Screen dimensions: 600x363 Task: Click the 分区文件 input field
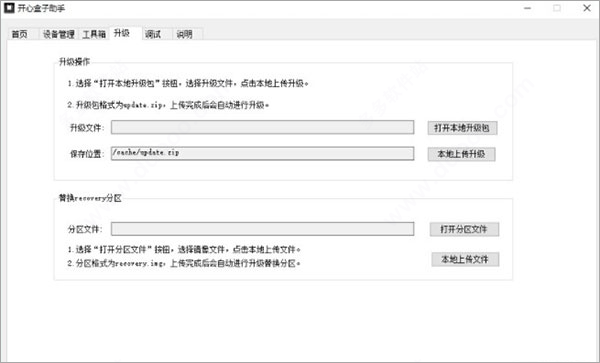[262, 229]
